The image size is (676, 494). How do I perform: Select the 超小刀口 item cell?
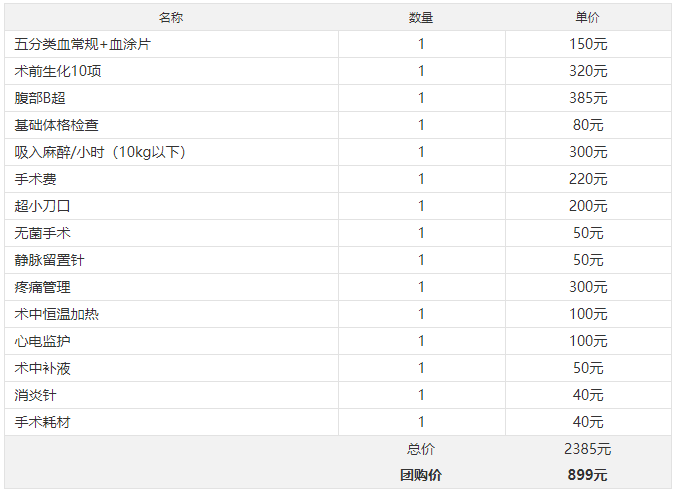(171, 206)
